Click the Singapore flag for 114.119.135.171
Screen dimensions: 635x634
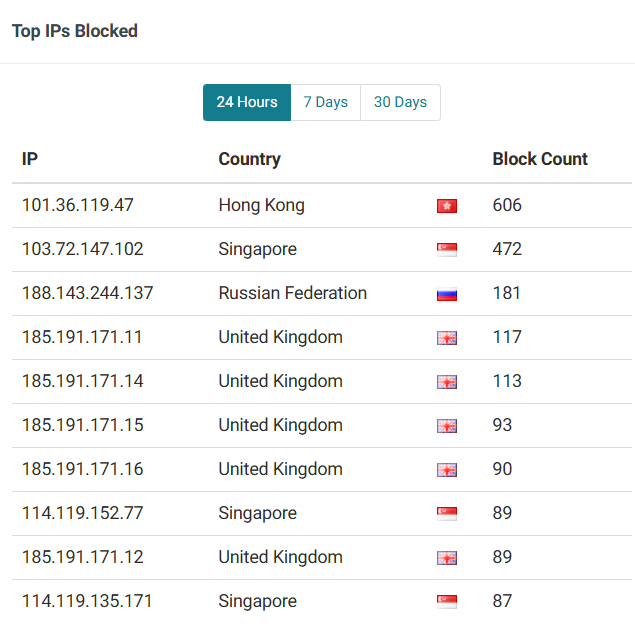pos(447,602)
